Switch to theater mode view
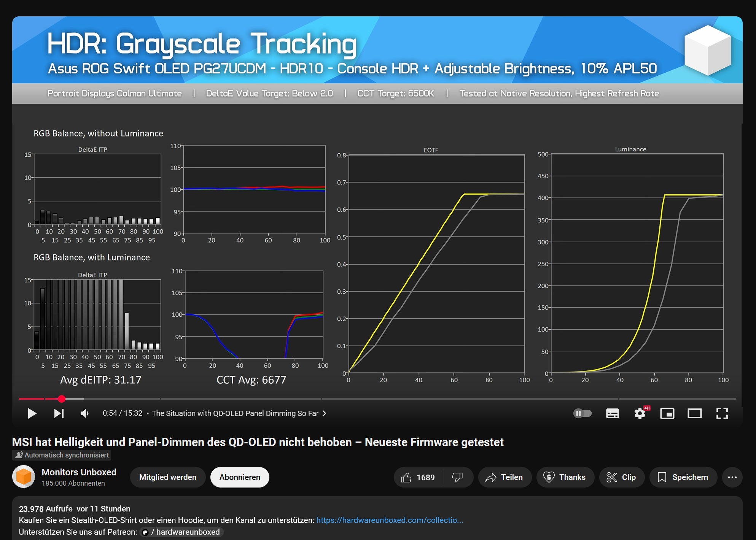Image resolution: width=756 pixels, height=540 pixels. 694,413
